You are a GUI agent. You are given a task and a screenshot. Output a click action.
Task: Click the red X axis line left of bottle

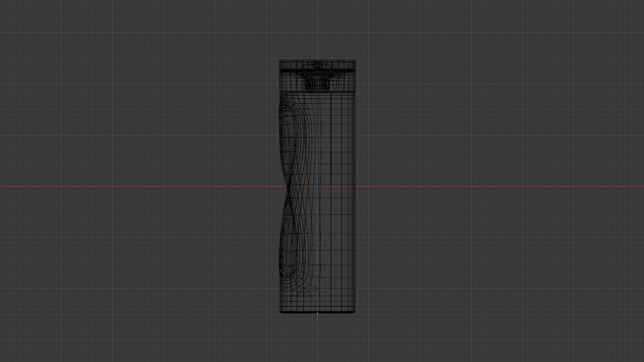(x=134, y=186)
